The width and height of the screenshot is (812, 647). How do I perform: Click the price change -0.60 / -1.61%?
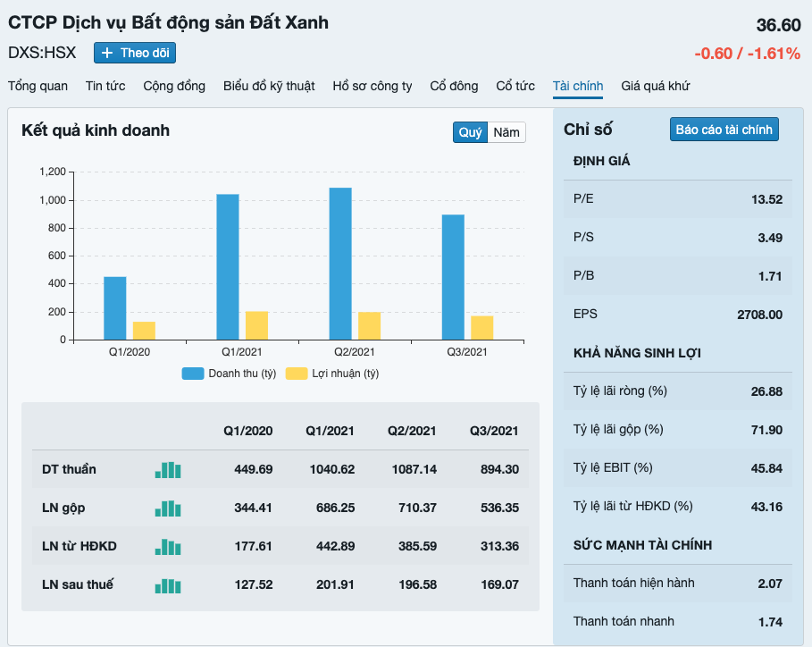(x=748, y=54)
